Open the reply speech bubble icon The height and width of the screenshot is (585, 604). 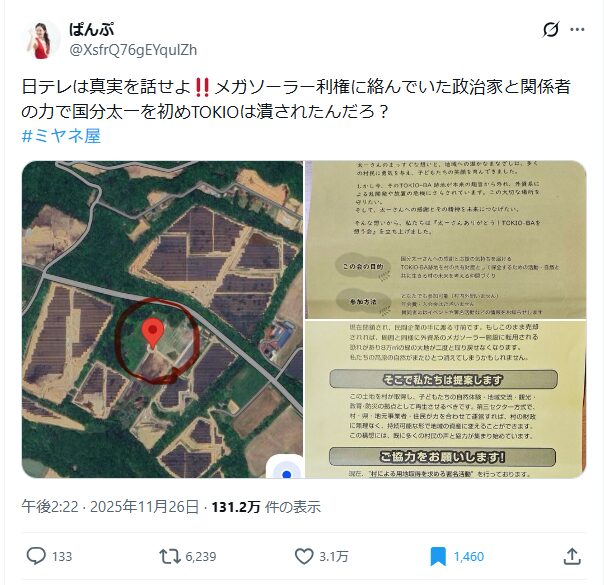[36, 556]
